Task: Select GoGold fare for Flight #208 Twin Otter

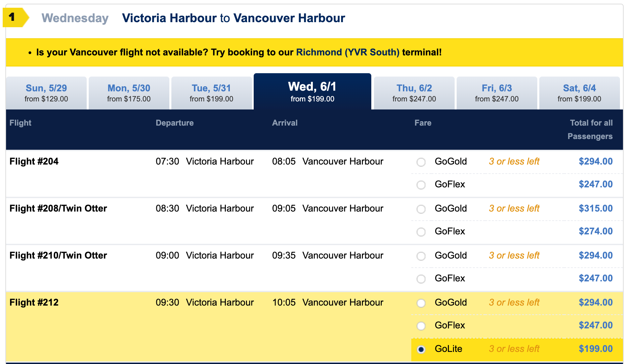Action: (421, 209)
